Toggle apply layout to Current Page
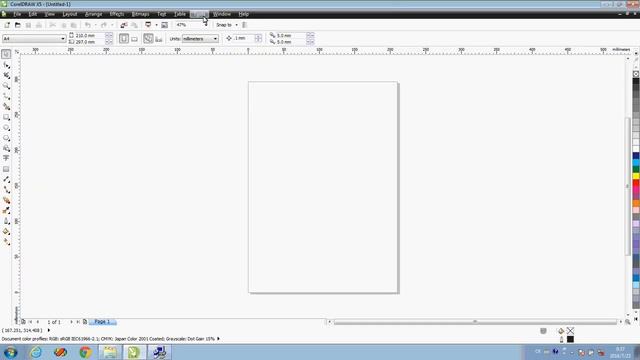This screenshot has height=360, width=640. pos(159,39)
